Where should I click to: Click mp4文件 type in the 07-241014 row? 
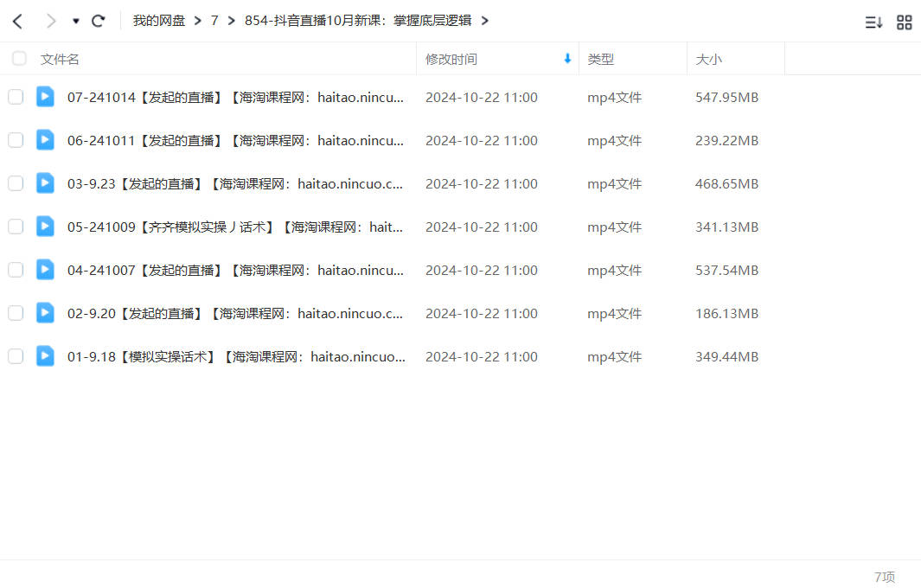[x=614, y=98]
